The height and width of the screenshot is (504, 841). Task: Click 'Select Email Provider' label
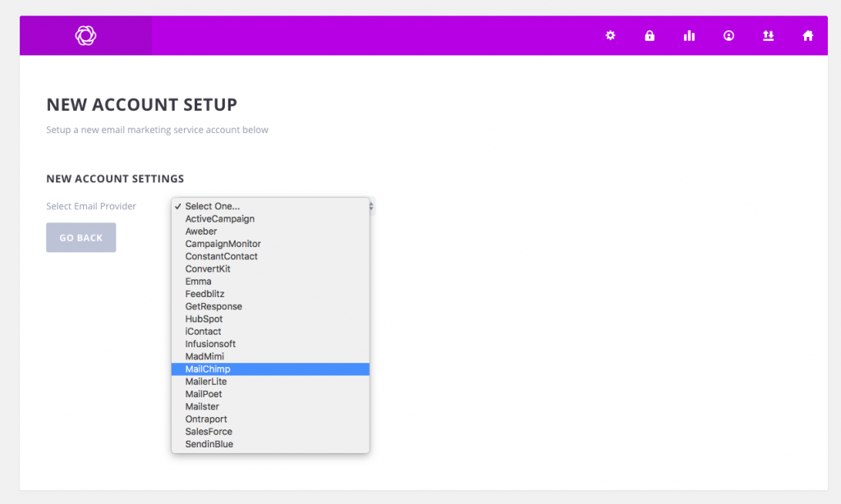91,206
